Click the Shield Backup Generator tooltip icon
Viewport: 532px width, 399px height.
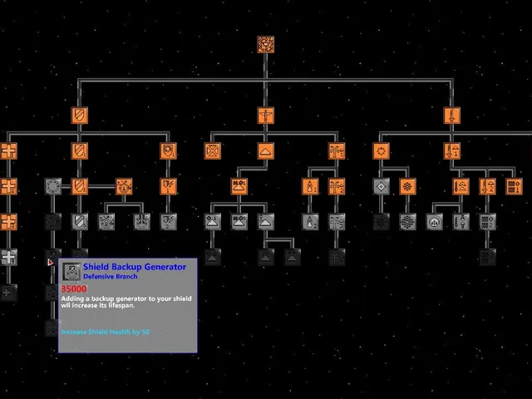pos(71,272)
